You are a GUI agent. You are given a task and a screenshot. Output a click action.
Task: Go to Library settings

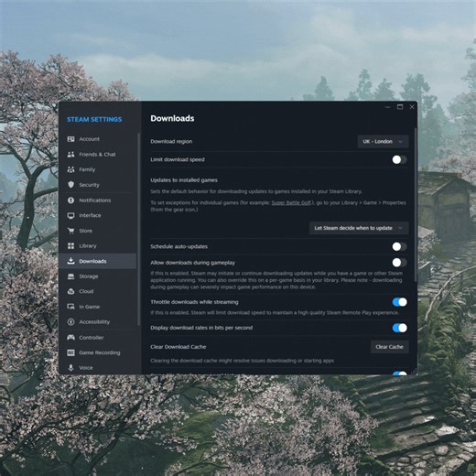pyautogui.click(x=98, y=246)
